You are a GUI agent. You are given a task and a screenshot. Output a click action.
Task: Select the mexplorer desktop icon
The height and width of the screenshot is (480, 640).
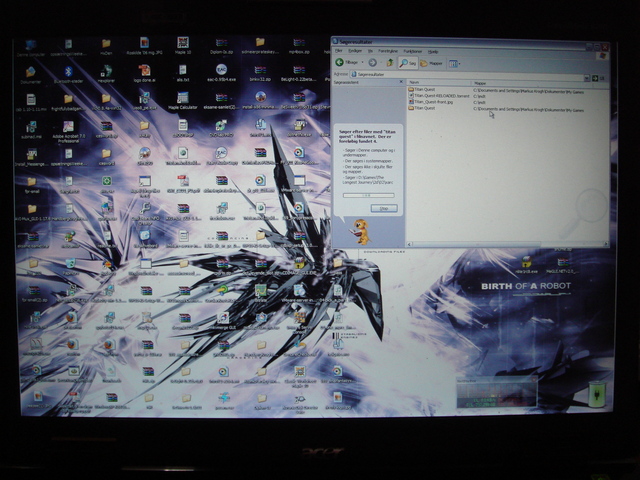(107, 75)
